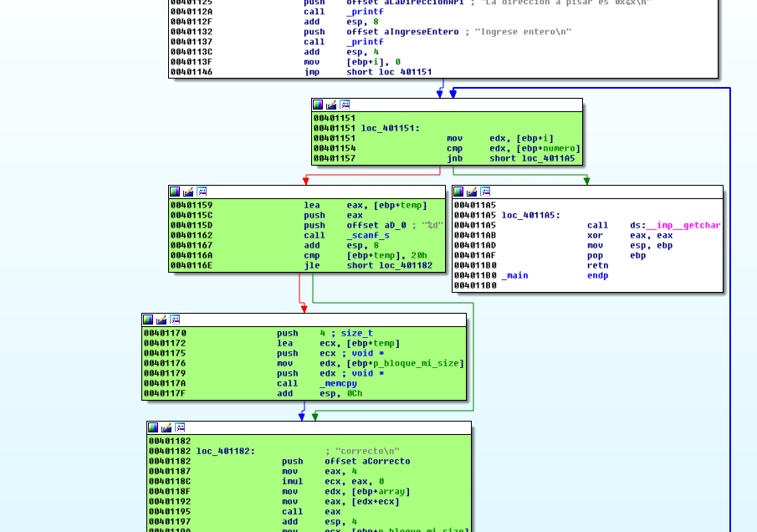Click the graph icon on loc_401151 block
The height and width of the screenshot is (532, 757).
pos(345,105)
